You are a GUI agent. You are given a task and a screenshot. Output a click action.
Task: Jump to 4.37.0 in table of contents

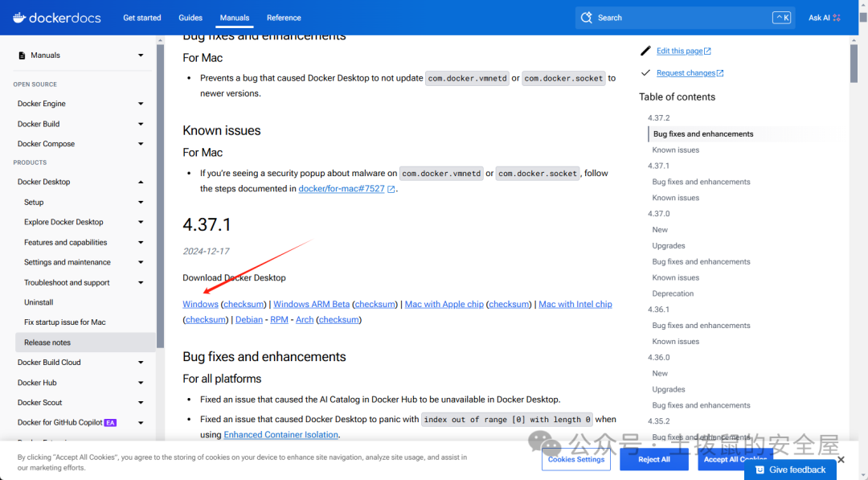click(659, 214)
